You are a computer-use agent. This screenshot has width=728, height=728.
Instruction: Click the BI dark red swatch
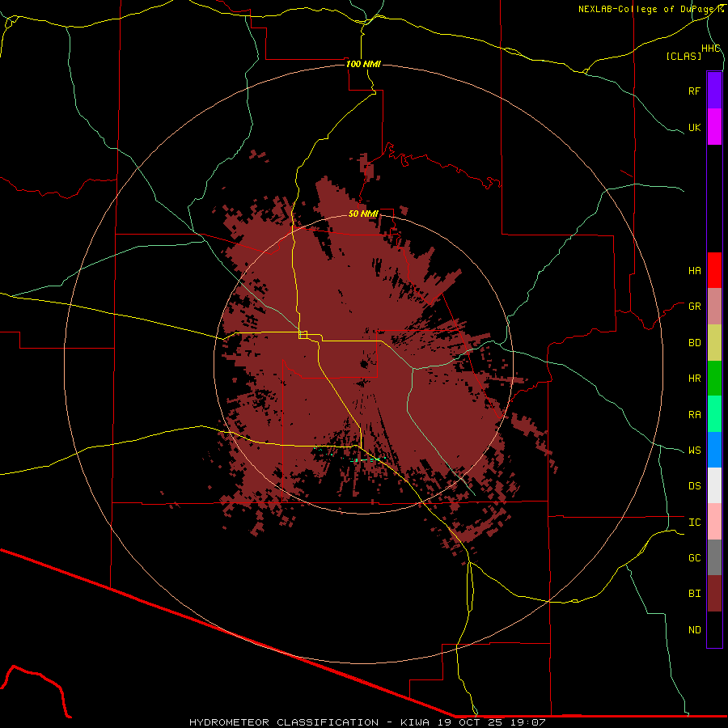714,594
